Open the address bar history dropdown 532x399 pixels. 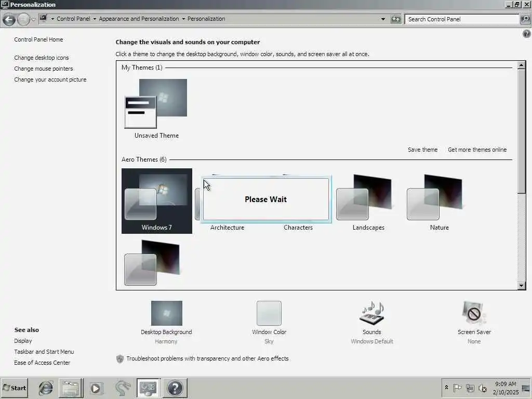click(x=383, y=19)
